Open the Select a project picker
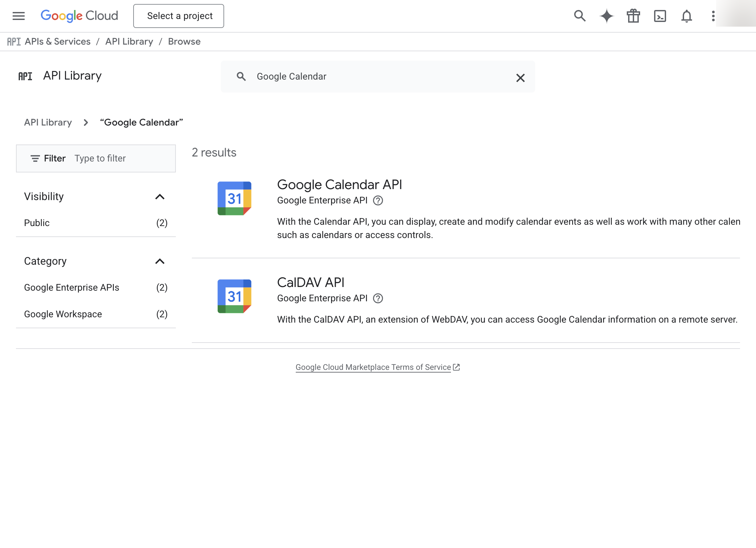Viewport: 756px width, 548px height. 179,16
